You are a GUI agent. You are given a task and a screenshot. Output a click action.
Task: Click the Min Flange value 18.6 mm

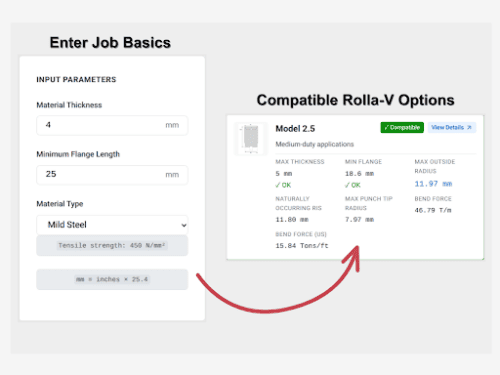click(359, 174)
